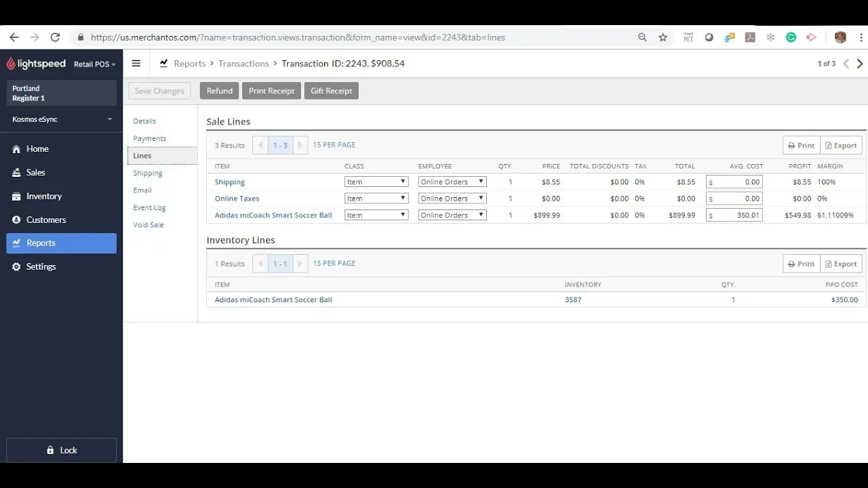The width and height of the screenshot is (868, 488).
Task: Click the padlock icon on Lock button
Action: [x=50, y=450]
